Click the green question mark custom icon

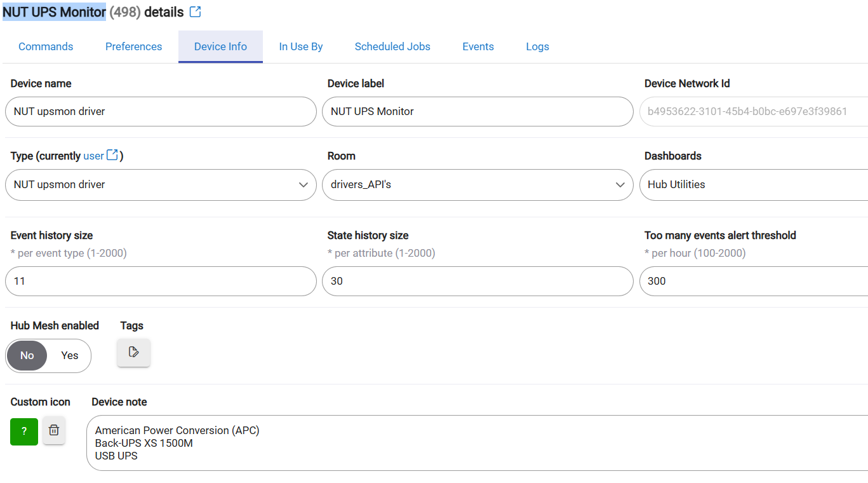[24, 432]
